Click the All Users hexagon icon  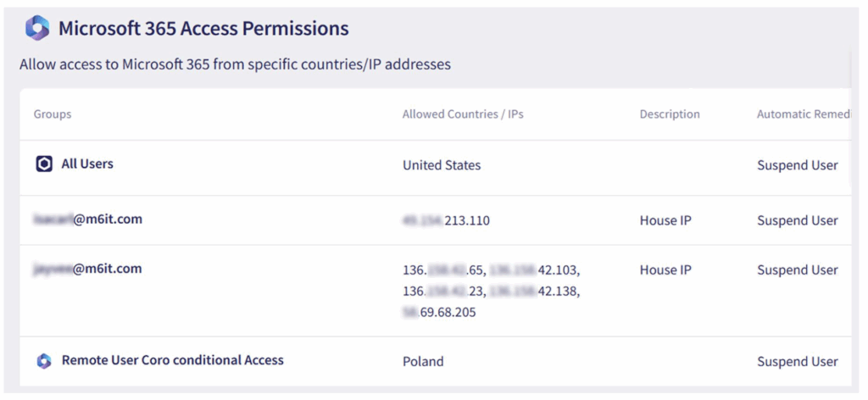tap(44, 164)
